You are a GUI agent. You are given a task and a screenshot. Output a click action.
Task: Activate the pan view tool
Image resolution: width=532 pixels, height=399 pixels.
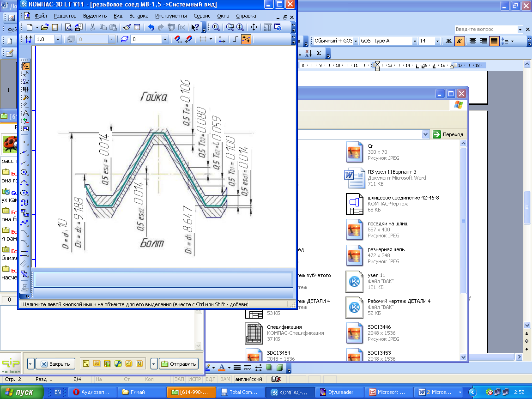coord(254,27)
